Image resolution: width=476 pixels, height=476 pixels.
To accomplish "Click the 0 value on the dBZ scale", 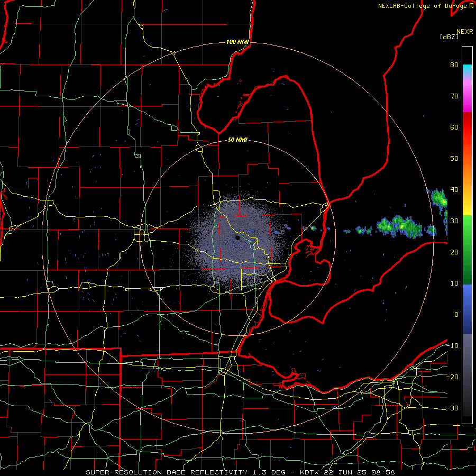I will (456, 315).
